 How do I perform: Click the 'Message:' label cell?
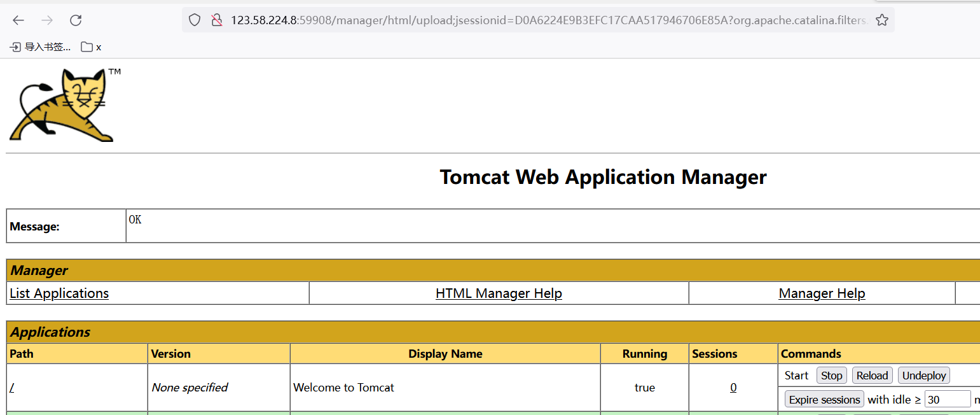point(66,226)
